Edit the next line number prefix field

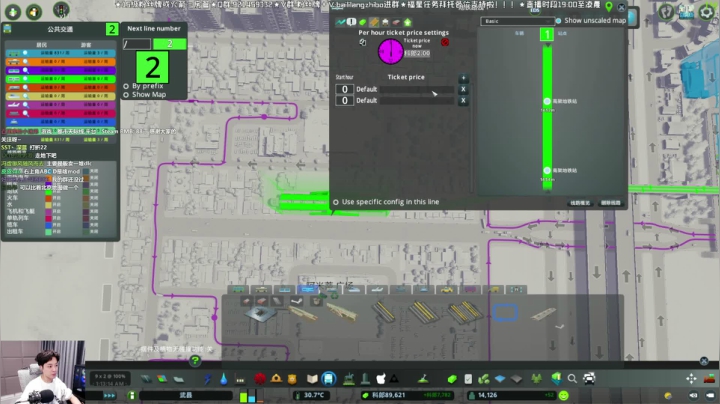tap(137, 44)
